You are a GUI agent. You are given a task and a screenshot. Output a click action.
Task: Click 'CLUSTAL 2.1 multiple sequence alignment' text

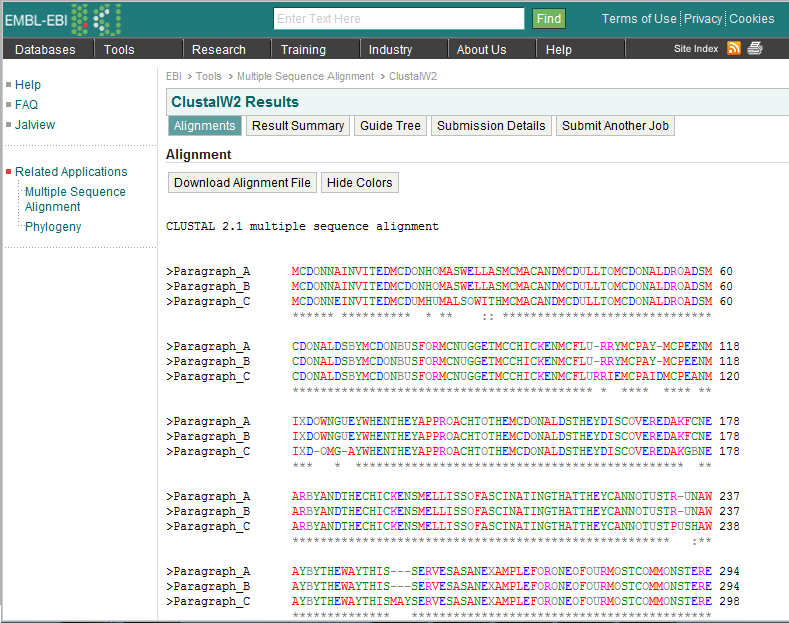[x=302, y=226]
